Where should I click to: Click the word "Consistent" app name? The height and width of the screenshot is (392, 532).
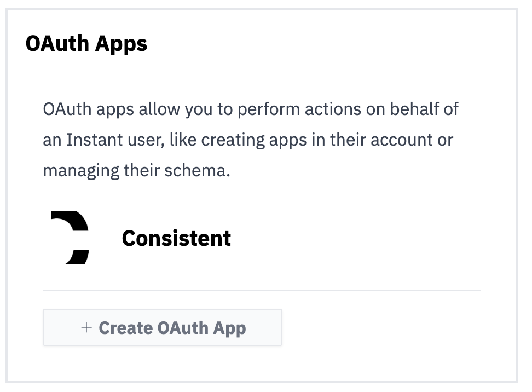coord(176,238)
